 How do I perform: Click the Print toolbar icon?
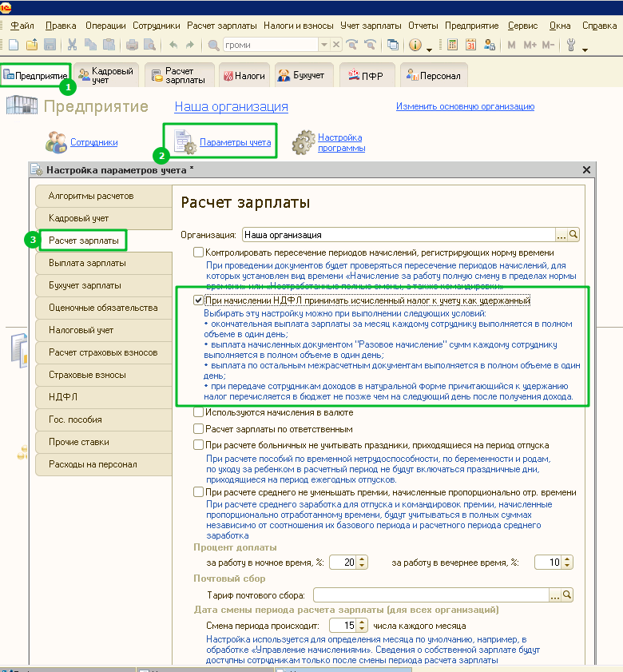[x=132, y=45]
